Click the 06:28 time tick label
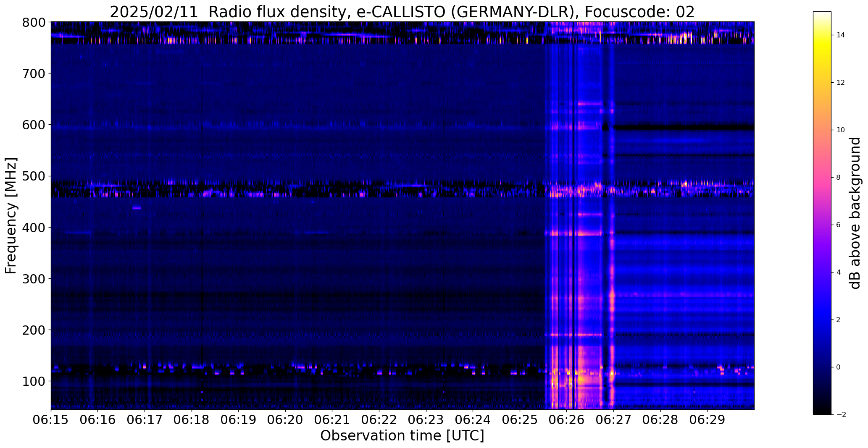Screen dimensions: 868x448 coord(660,420)
